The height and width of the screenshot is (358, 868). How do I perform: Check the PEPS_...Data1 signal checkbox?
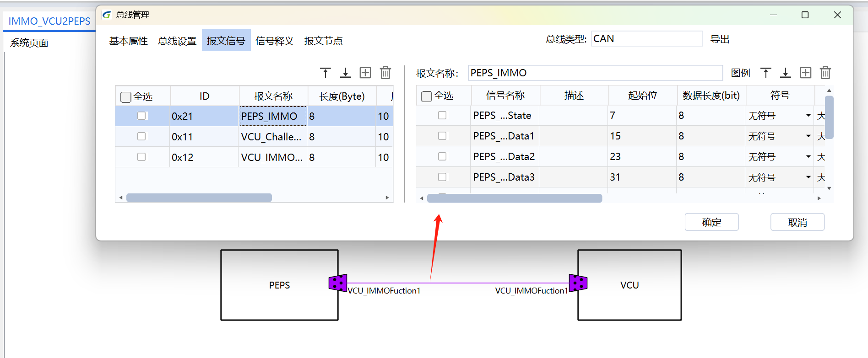pyautogui.click(x=442, y=136)
